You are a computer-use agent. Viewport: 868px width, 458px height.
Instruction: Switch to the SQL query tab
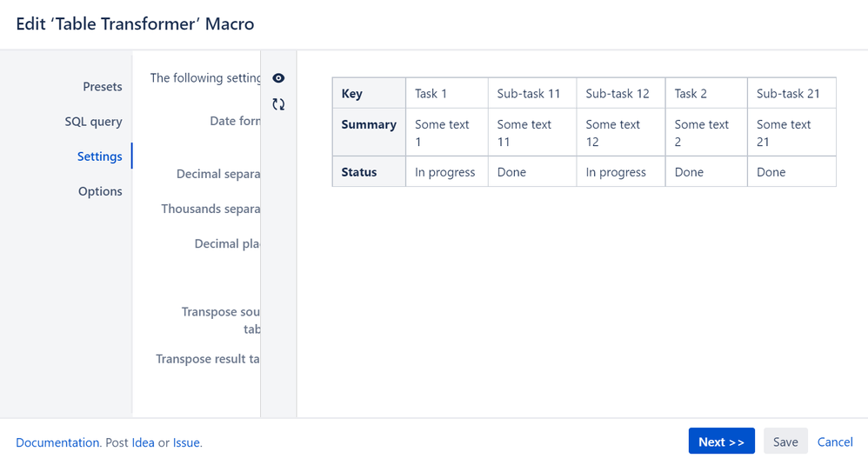[94, 121]
